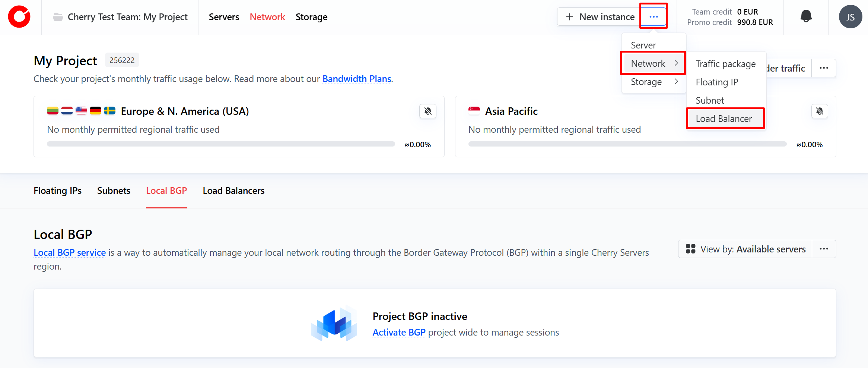Image resolution: width=868 pixels, height=368 pixels.
Task: Open ellipsis menu beside New instance
Action: [654, 17]
